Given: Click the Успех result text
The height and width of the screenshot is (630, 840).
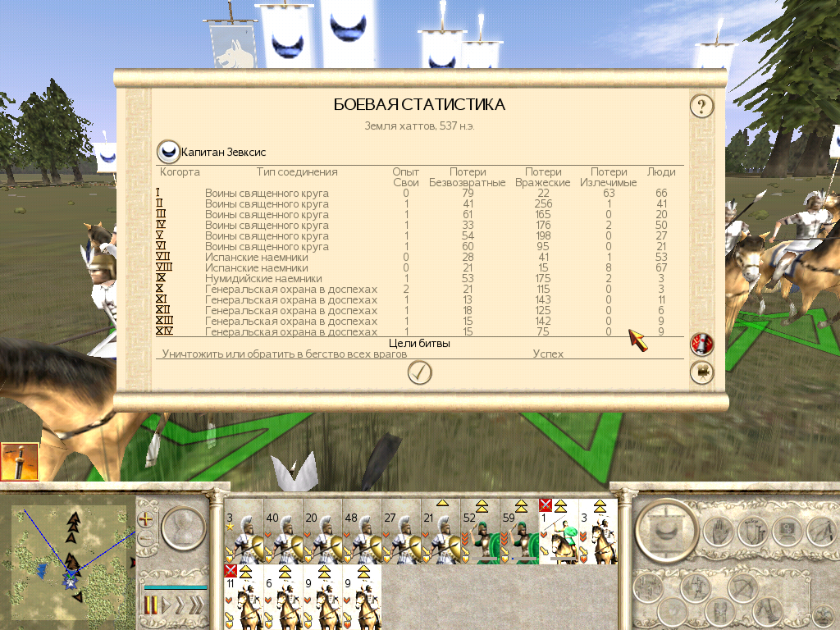Looking at the screenshot, I should (548, 354).
